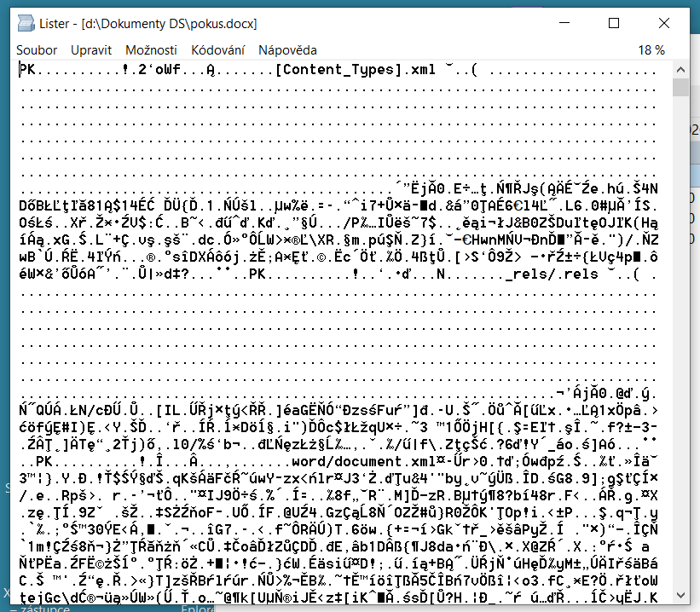Click the Lister app icon in title bar
Screen dimensions: 700x612
point(26,23)
